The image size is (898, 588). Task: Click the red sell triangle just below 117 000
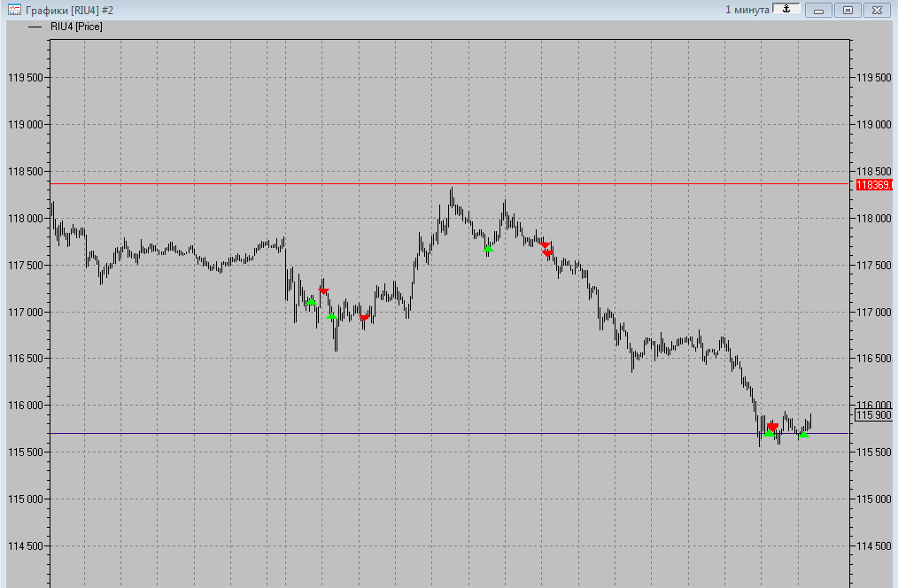pyautogui.click(x=364, y=318)
